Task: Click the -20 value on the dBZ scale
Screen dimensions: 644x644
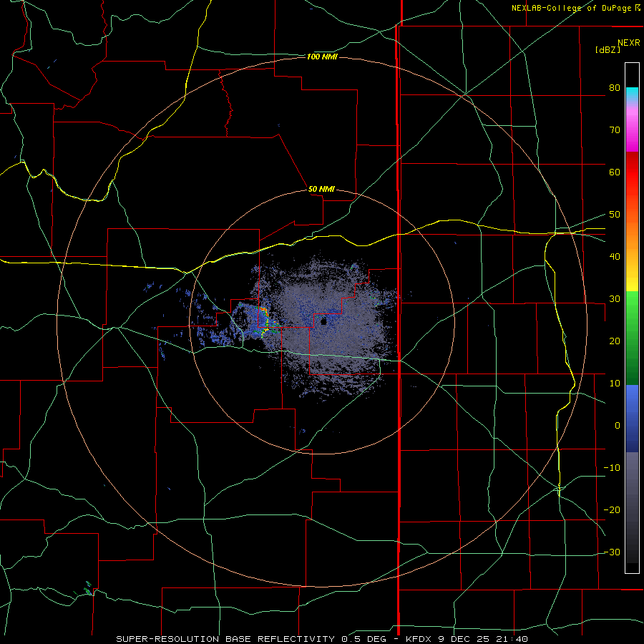Action: click(612, 510)
